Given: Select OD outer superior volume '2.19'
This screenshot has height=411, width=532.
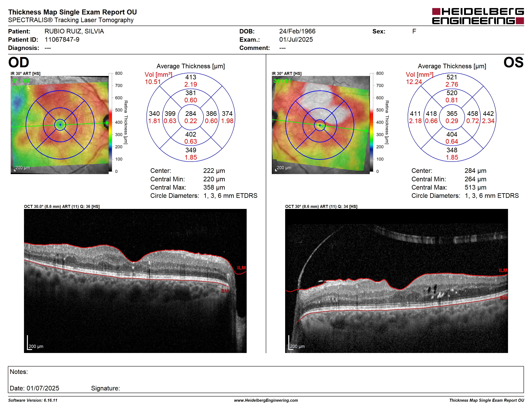Looking at the screenshot, I should point(191,84).
